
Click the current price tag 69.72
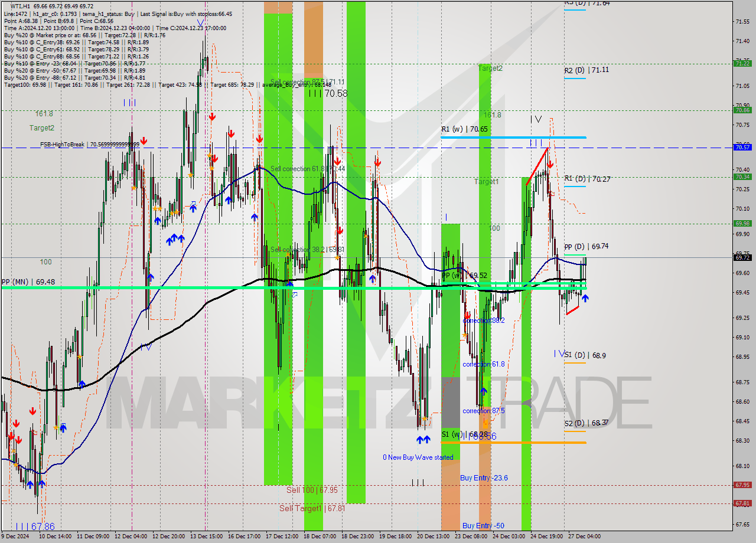click(x=742, y=257)
